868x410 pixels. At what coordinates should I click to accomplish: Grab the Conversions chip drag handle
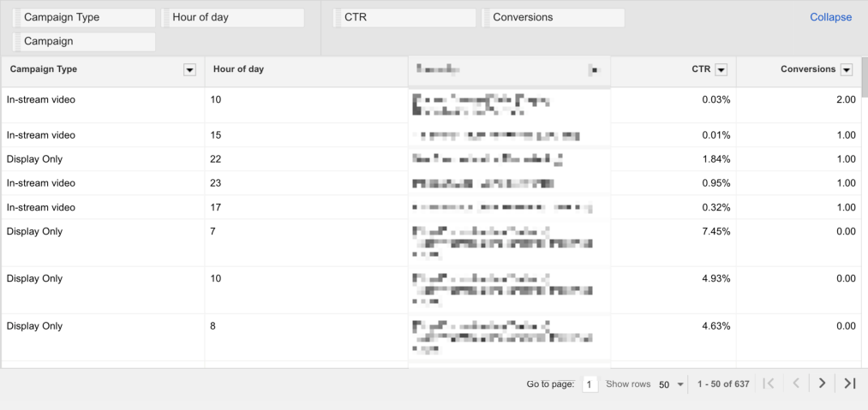[487, 18]
